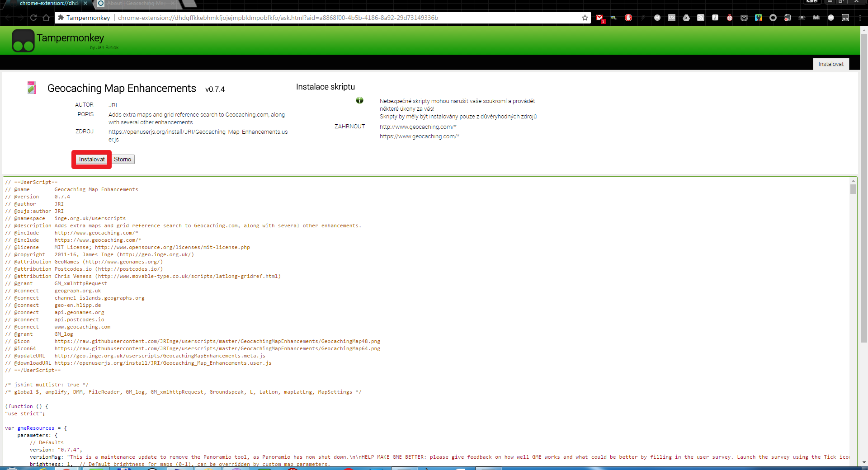Click the "use strict" code line
The height and width of the screenshot is (470, 868).
click(25, 414)
